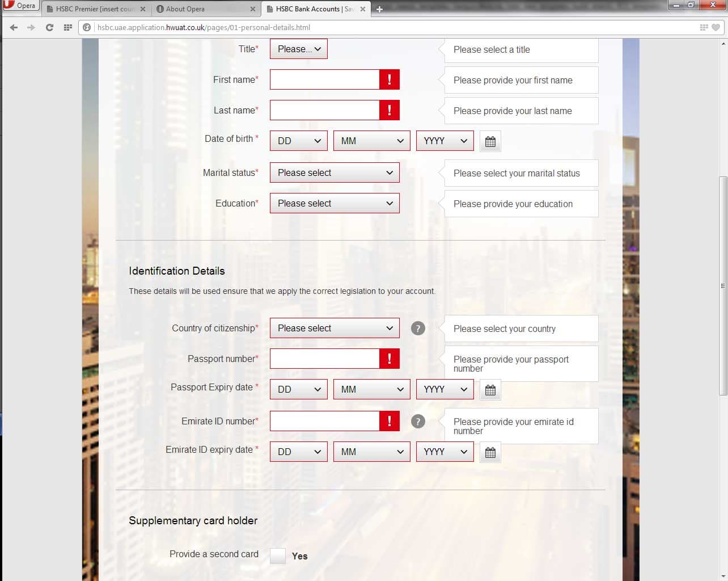Click inside the Last name input field
The image size is (728, 581).
[x=324, y=110]
